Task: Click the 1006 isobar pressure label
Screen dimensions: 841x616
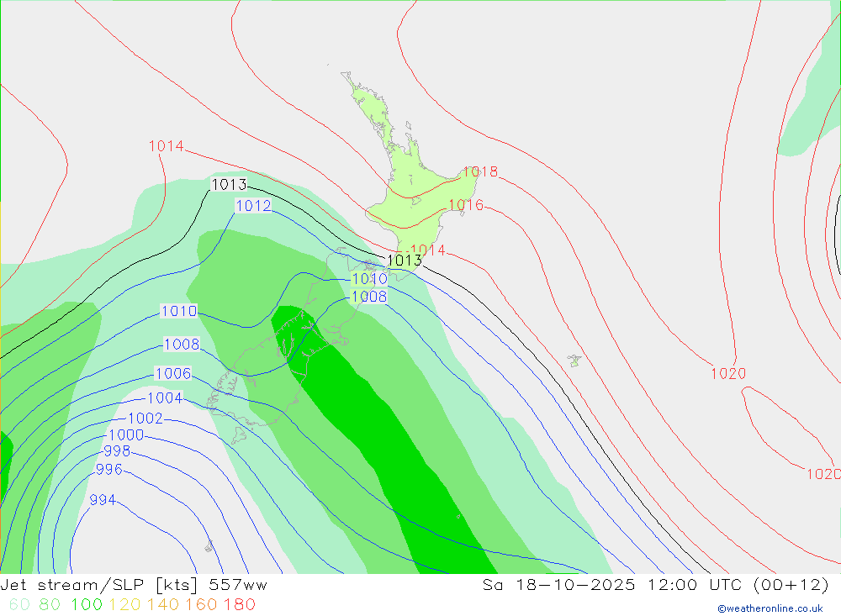Action: pyautogui.click(x=172, y=373)
